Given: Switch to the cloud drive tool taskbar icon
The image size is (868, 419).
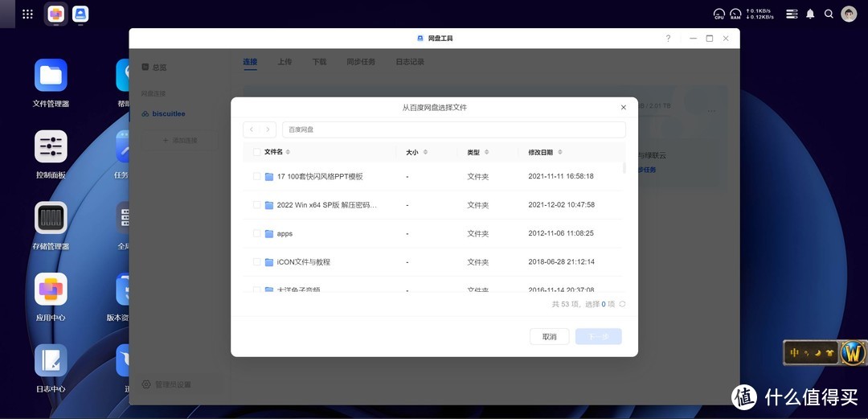Looking at the screenshot, I should (x=81, y=14).
